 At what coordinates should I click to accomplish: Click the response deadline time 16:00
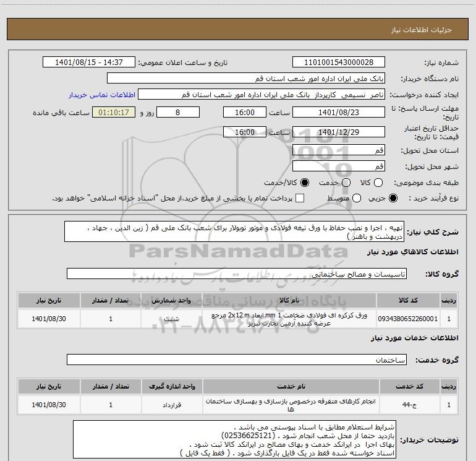point(245,112)
